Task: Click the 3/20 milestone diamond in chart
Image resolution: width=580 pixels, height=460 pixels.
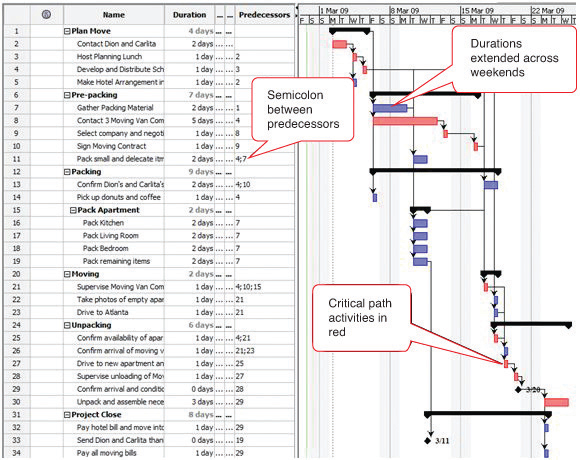Action: [519, 389]
